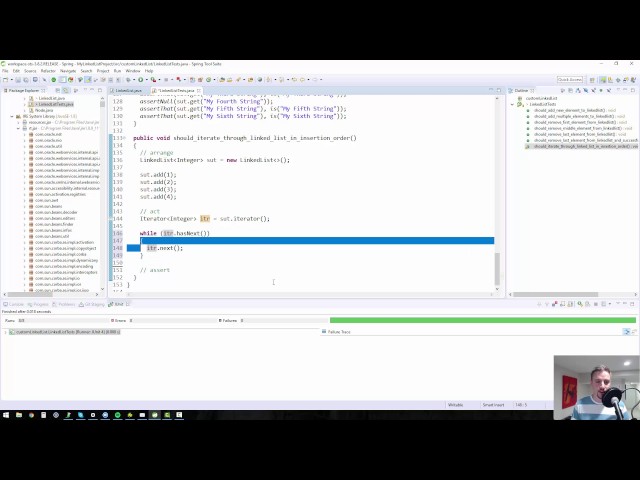Maximize the editor area
The image size is (640, 480).
499,90
